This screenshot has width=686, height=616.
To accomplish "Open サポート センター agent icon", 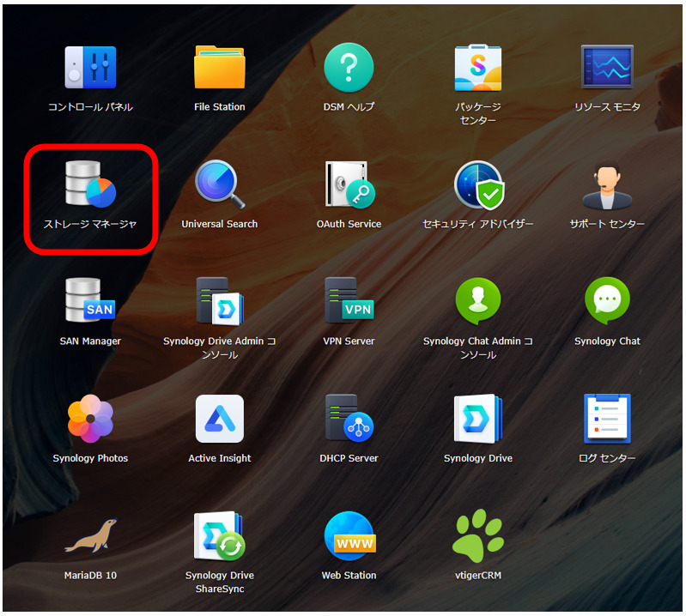I will pyautogui.click(x=607, y=184).
